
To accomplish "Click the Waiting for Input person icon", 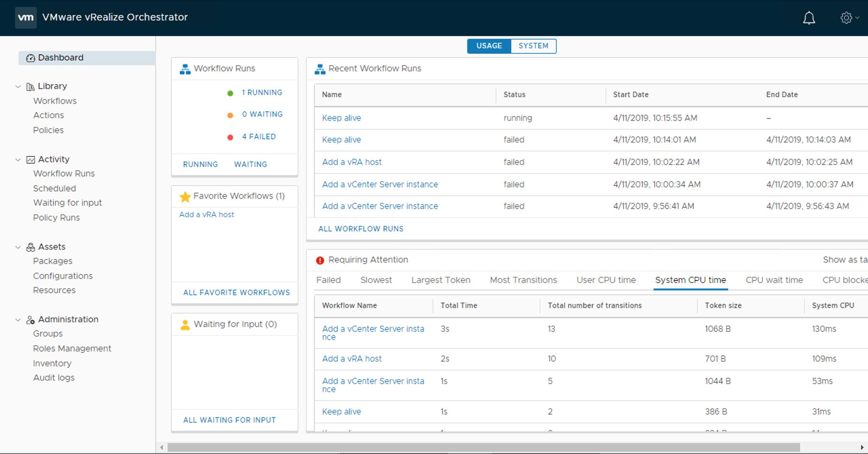I will pyautogui.click(x=185, y=324).
